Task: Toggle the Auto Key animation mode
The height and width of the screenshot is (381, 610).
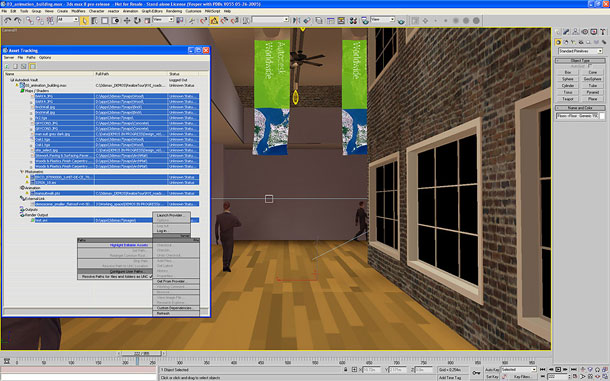Action: 492,369
